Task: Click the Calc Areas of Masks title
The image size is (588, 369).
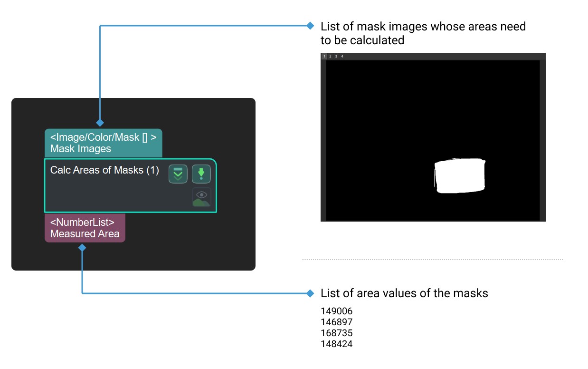Action: coord(104,170)
